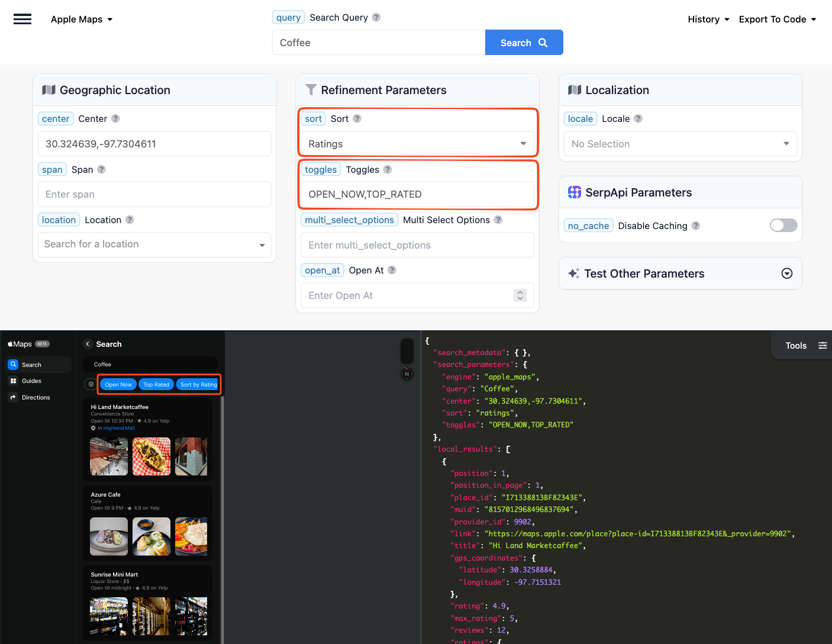Click the back chevron next to Search heading
Image resolution: width=832 pixels, height=644 pixels.
coord(88,344)
